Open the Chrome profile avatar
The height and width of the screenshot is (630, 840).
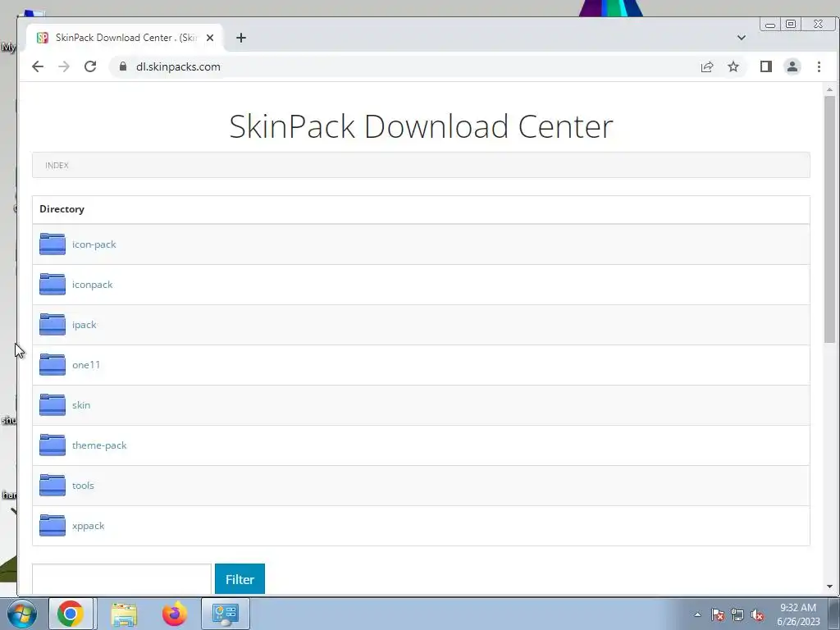pyautogui.click(x=792, y=66)
